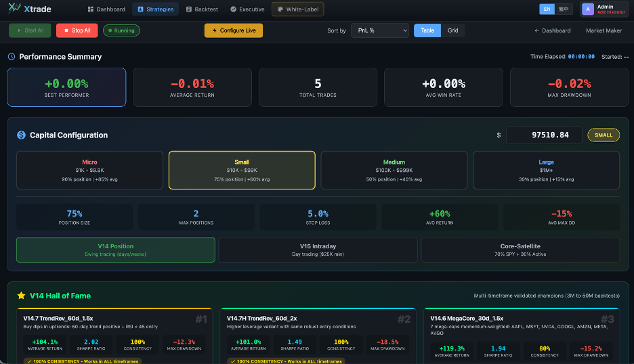Click the -15% Avg Max DD value
This screenshot has width=634, height=364.
562,214
